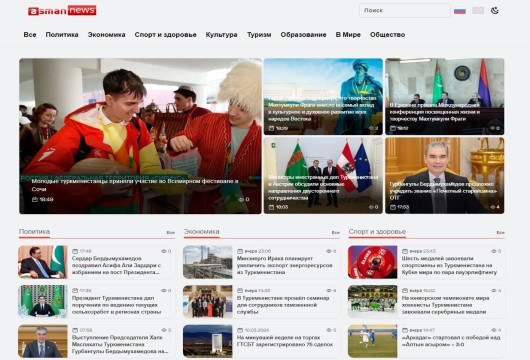Viewport: 530px width, 360px height.
Task: Click the thumbnail of the Зардари article
Action: (43, 262)
